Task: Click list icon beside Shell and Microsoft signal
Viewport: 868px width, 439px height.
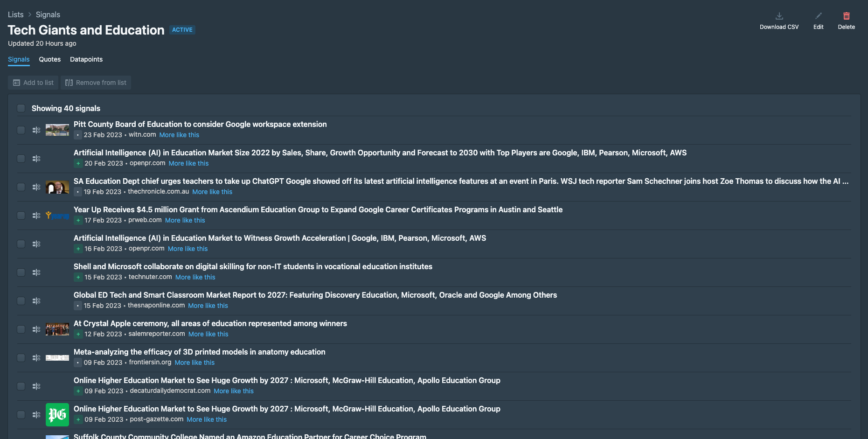Action: pyautogui.click(x=36, y=272)
